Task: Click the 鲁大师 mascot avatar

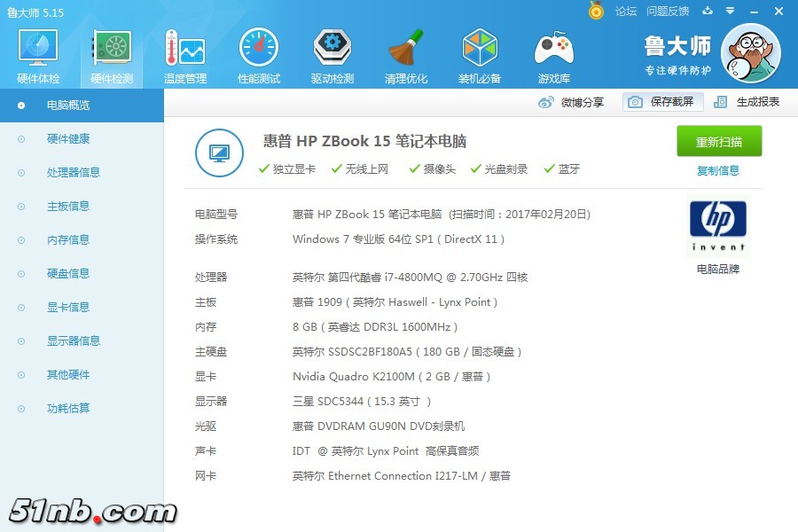Action: [x=750, y=53]
